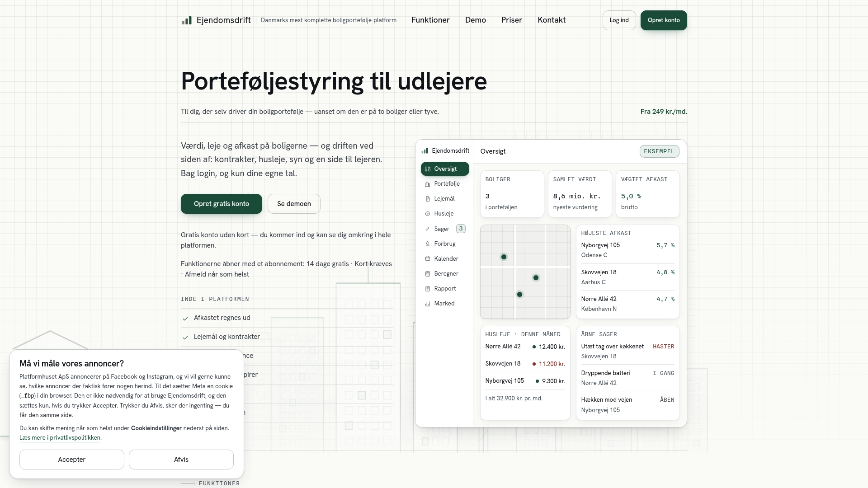Click the "INDE I PLATFORMEN" section label

tap(215, 299)
